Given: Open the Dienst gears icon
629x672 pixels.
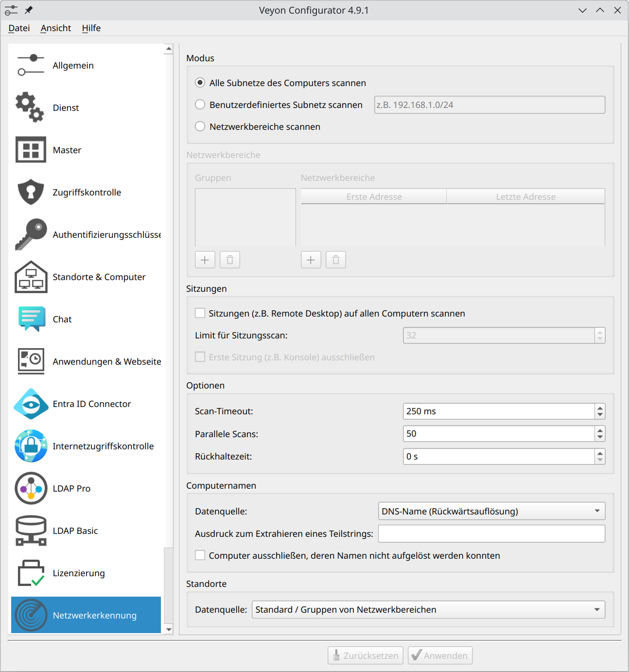Looking at the screenshot, I should [30, 107].
